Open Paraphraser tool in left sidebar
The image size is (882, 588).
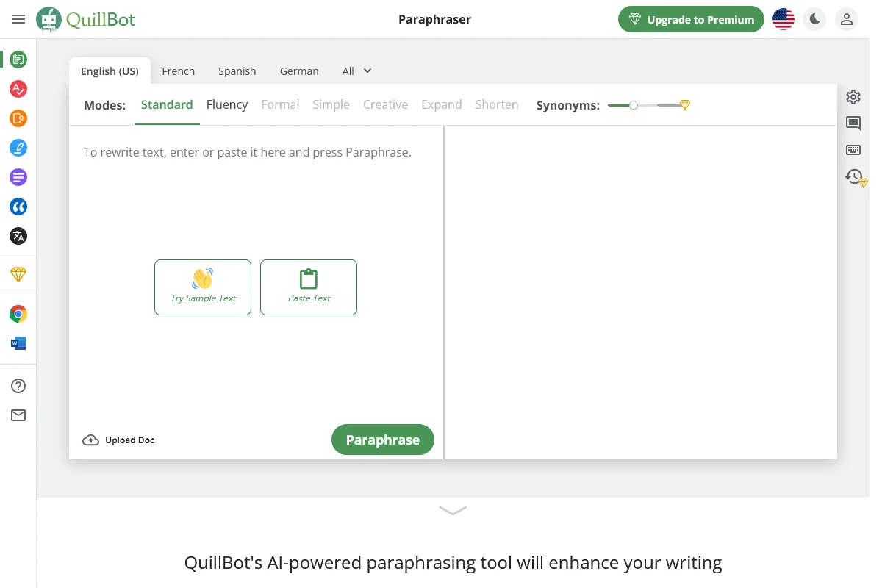click(18, 60)
